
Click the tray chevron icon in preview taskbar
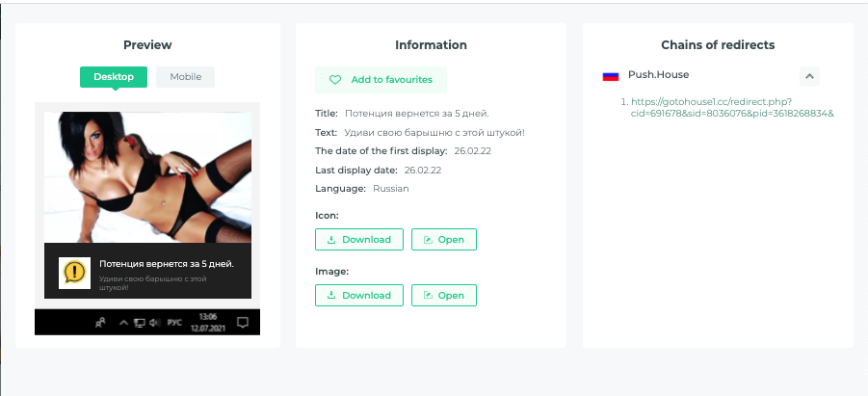pyautogui.click(x=124, y=323)
